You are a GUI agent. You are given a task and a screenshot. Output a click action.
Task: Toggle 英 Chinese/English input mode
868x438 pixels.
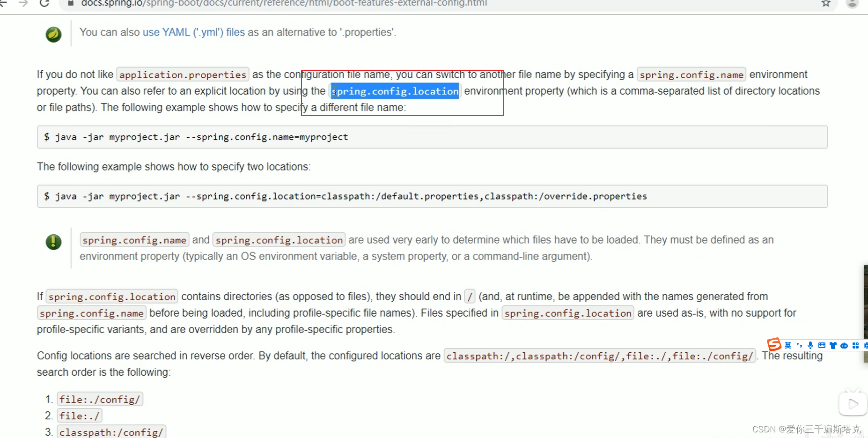tap(788, 345)
